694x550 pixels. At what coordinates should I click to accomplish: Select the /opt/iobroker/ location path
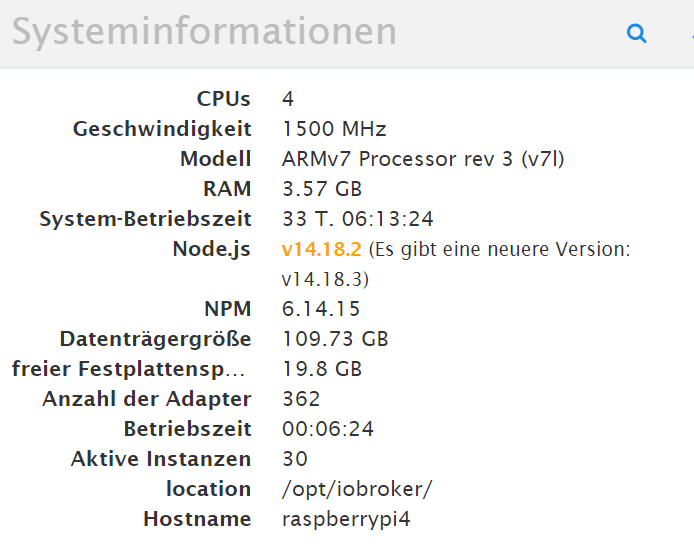(x=357, y=489)
